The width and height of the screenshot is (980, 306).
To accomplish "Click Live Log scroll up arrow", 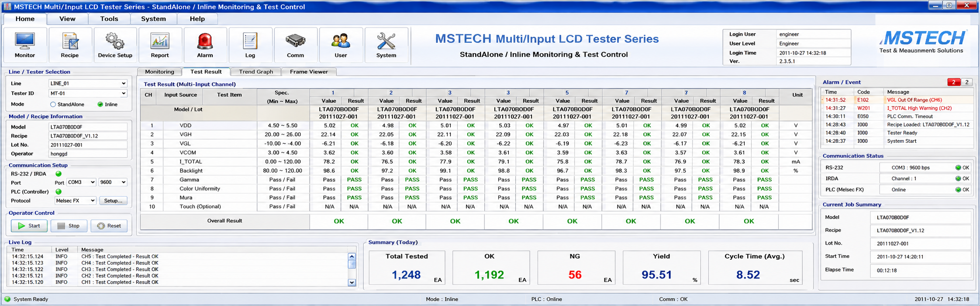I will 352,257.
